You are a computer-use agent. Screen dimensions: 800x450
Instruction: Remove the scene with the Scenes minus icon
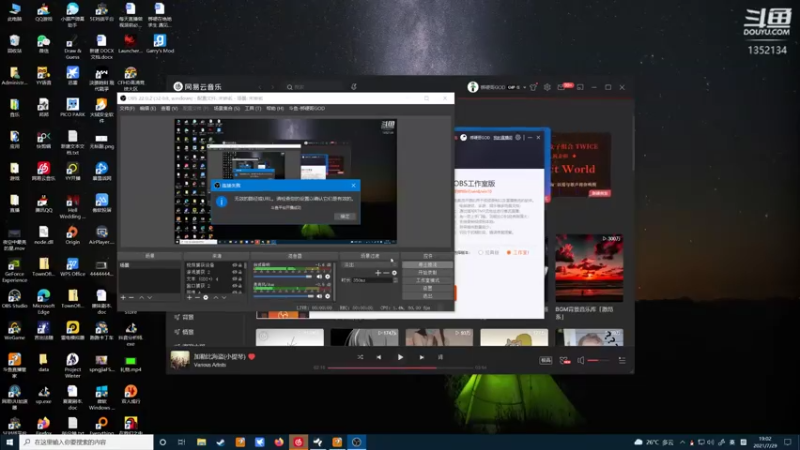pos(131,297)
